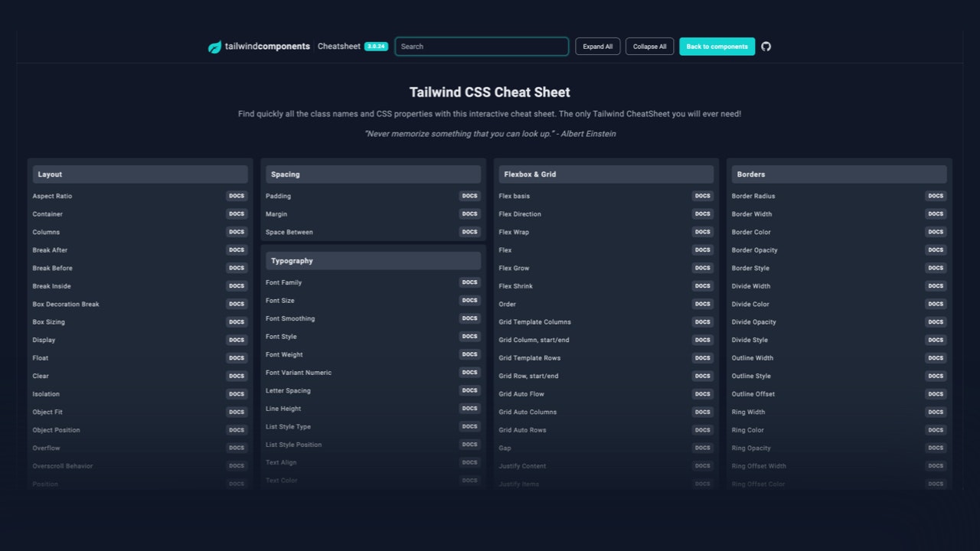Collapse the Flexbox & Grid header
This screenshot has width=980, height=551.
coord(606,174)
